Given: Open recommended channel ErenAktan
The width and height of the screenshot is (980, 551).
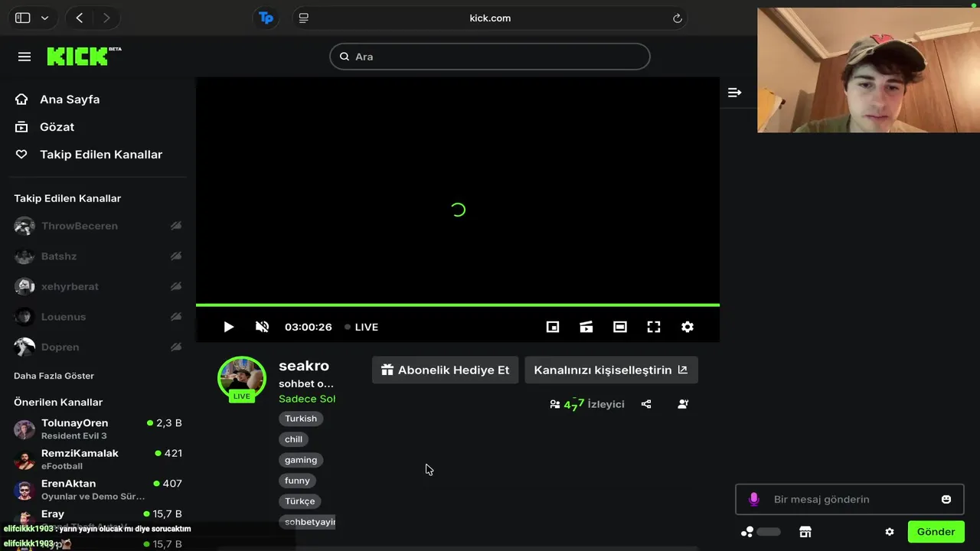Looking at the screenshot, I should [98, 490].
